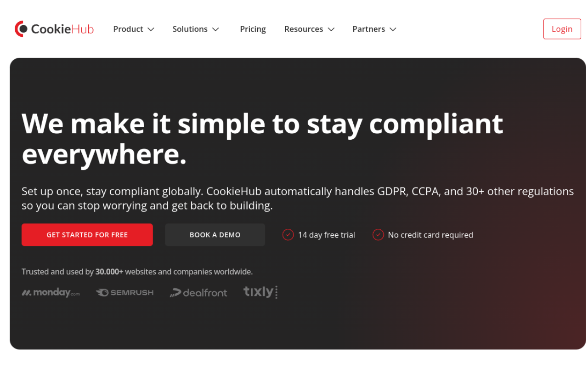Expand the Product dropdown chevron
Viewport: 588px width, 392px height.
point(151,29)
